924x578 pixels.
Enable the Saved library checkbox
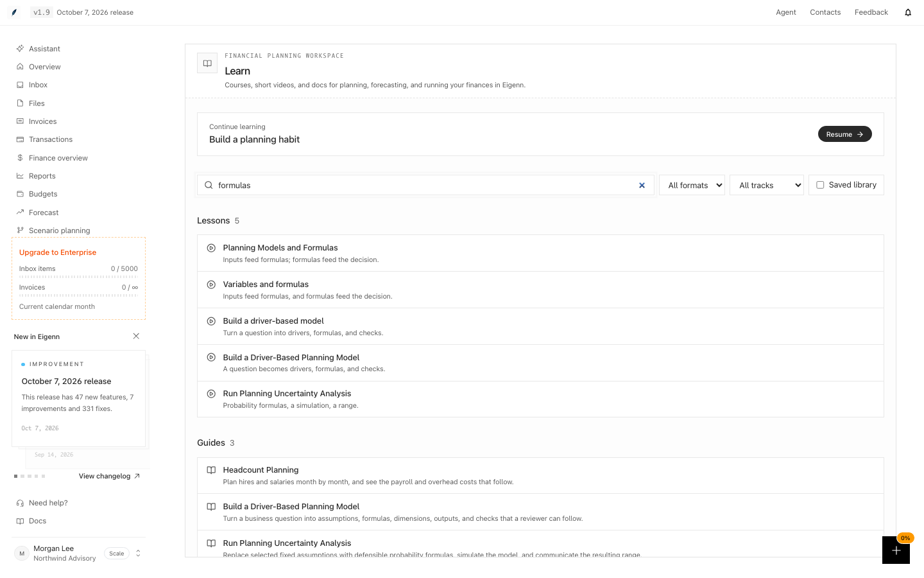tap(820, 185)
